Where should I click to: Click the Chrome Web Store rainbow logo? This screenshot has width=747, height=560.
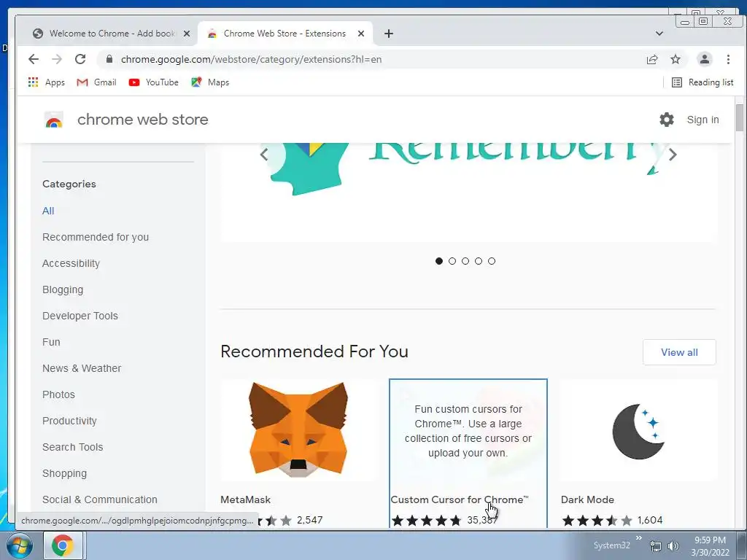click(54, 120)
